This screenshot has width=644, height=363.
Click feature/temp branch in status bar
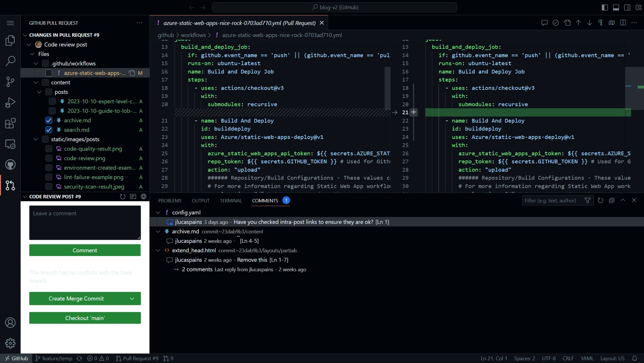click(54, 359)
